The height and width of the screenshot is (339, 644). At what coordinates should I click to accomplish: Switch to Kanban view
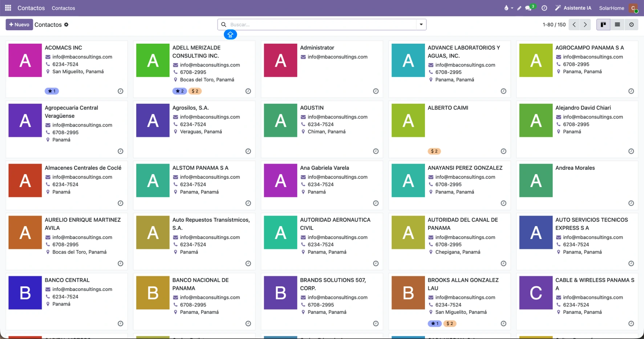click(603, 24)
